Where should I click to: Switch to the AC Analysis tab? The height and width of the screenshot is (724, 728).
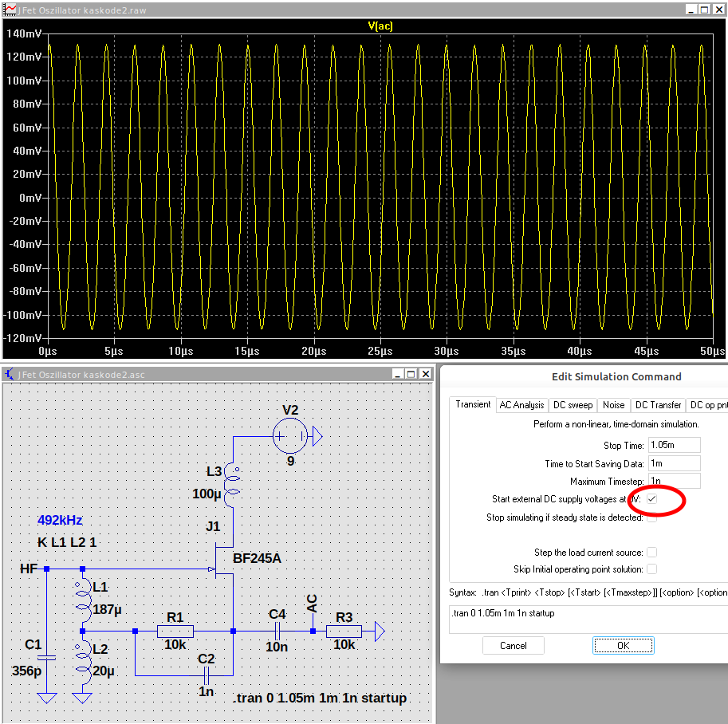coord(521,405)
